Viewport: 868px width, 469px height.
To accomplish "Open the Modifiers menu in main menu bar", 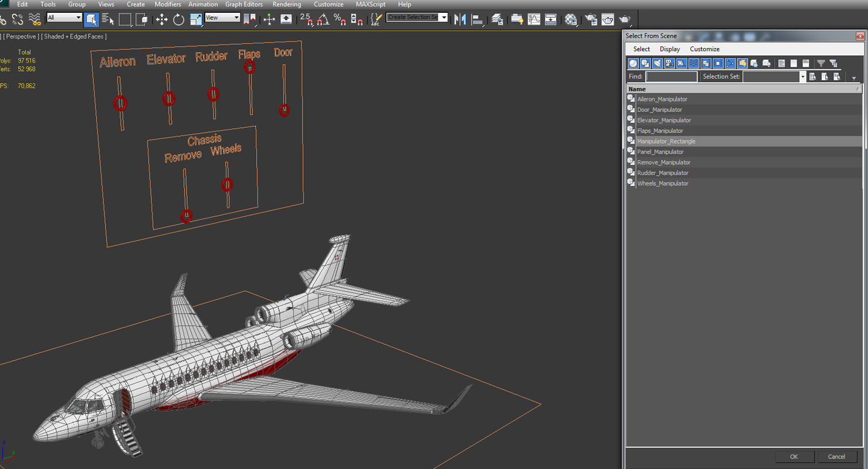I will click(x=168, y=4).
